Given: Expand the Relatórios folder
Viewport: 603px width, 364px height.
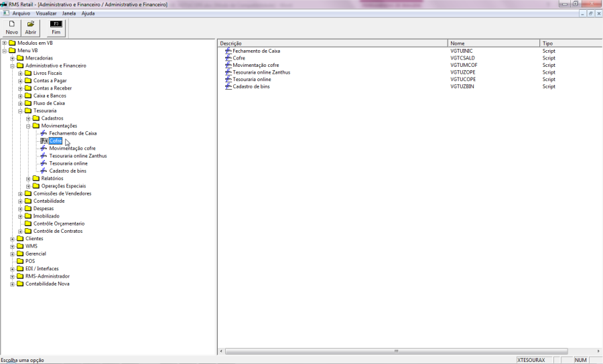Looking at the screenshot, I should [x=28, y=179].
